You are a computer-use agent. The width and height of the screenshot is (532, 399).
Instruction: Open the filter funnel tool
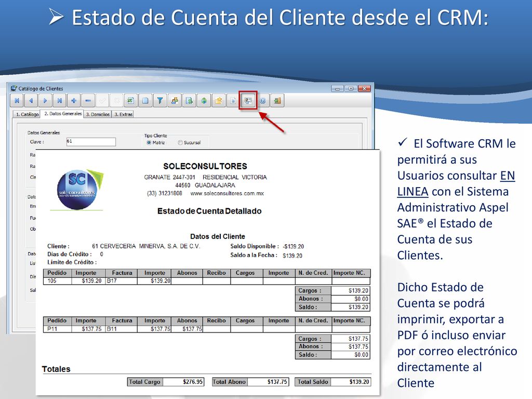pos(160,100)
